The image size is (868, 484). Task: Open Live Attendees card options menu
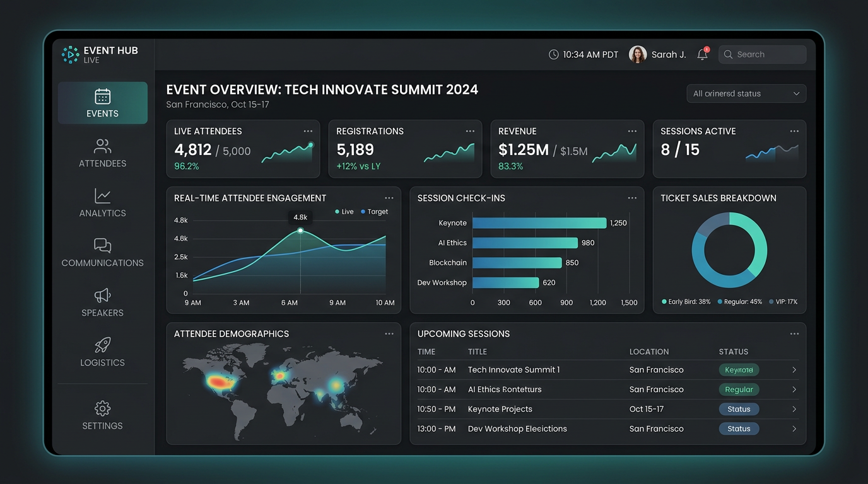[308, 131]
